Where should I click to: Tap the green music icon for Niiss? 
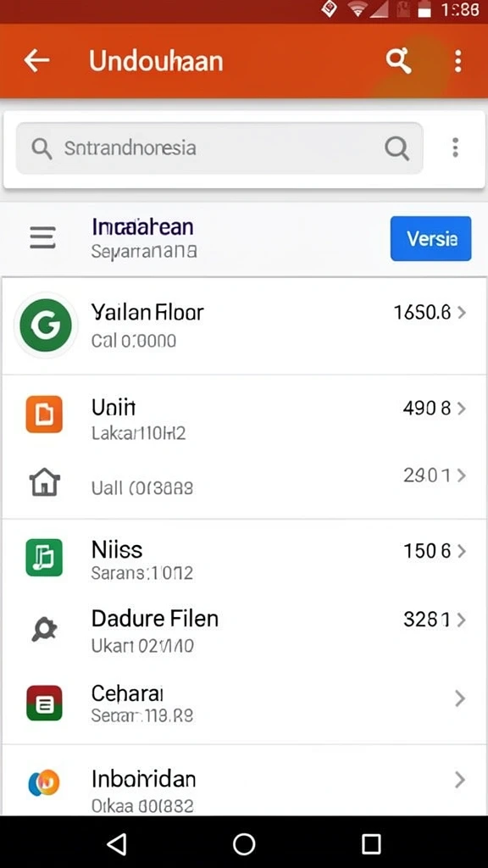point(44,558)
